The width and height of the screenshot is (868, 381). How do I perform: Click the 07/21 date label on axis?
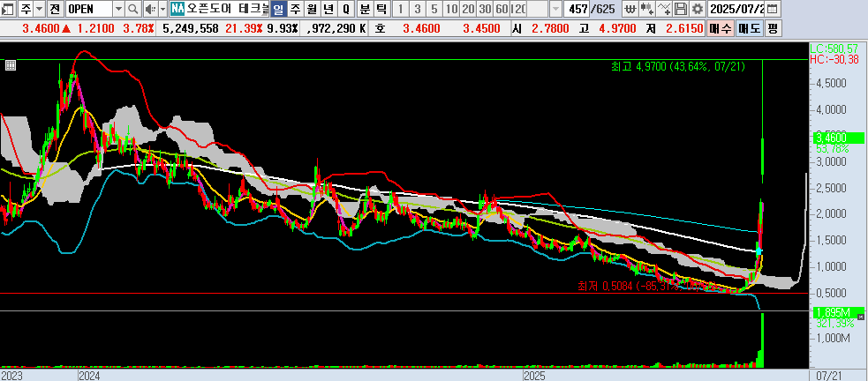pyautogui.click(x=828, y=376)
